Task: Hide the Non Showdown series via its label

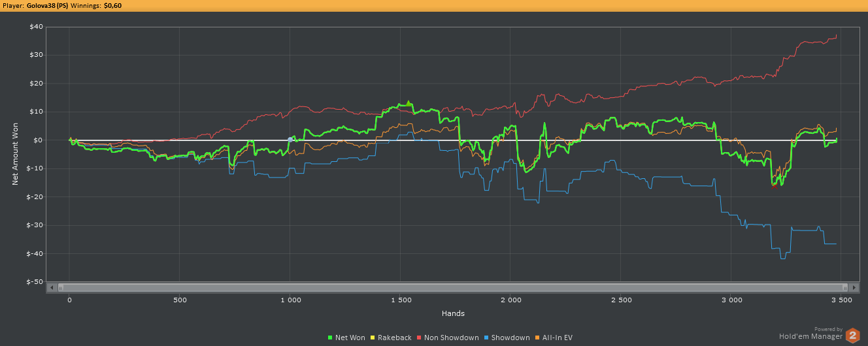Action: click(451, 338)
